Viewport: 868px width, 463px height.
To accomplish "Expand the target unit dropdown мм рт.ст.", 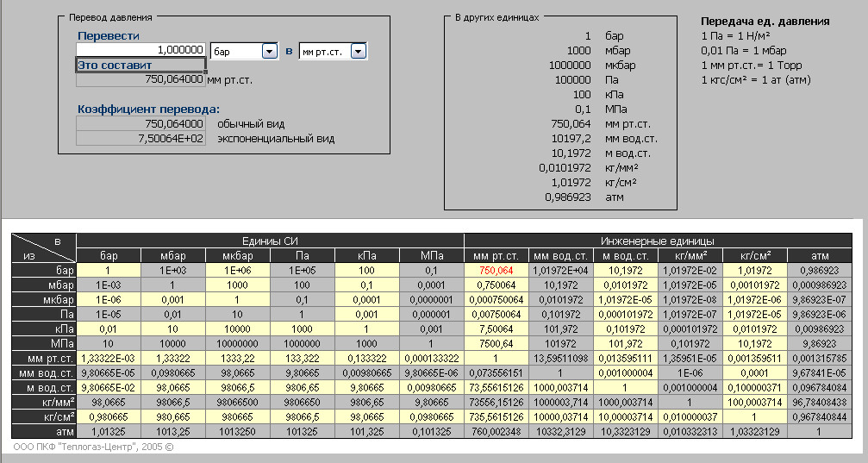I will [359, 52].
